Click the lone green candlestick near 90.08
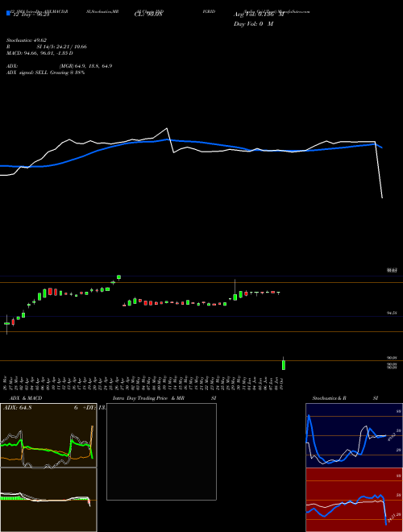Viewport: 403px width, 532px height. pos(284,364)
